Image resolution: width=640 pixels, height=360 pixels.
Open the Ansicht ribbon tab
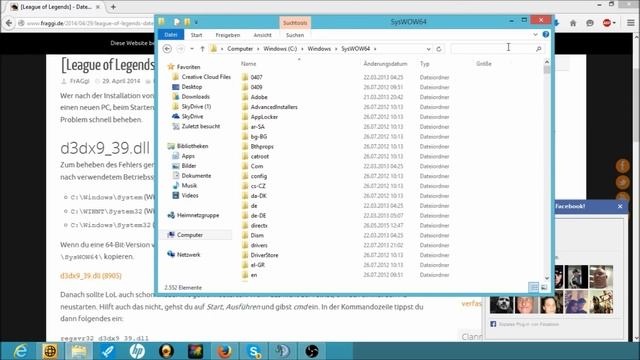pos(262,35)
